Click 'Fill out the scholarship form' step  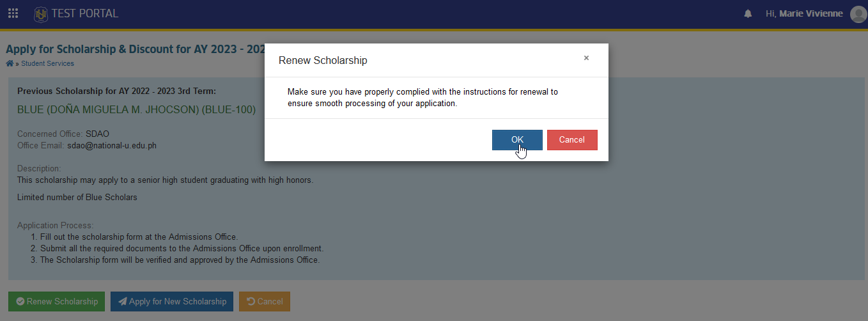click(139, 237)
